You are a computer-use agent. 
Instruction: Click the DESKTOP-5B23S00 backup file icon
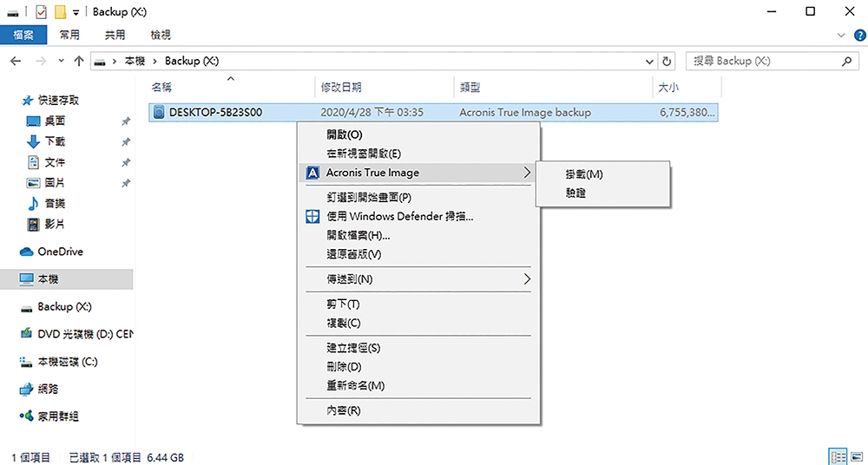click(x=158, y=112)
